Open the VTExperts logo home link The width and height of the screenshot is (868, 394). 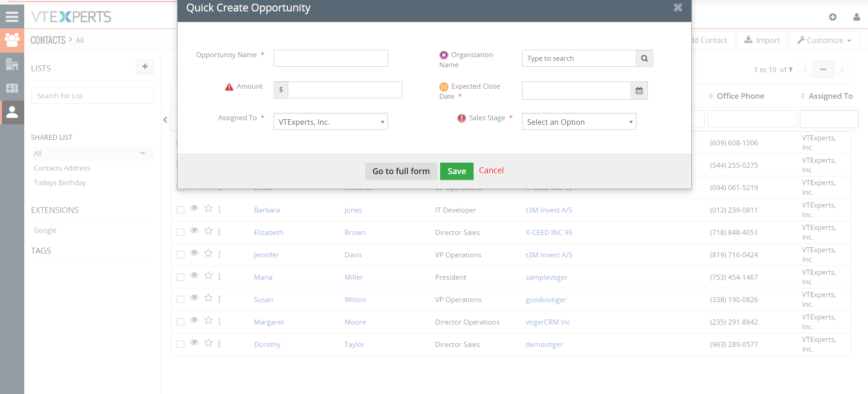click(71, 17)
